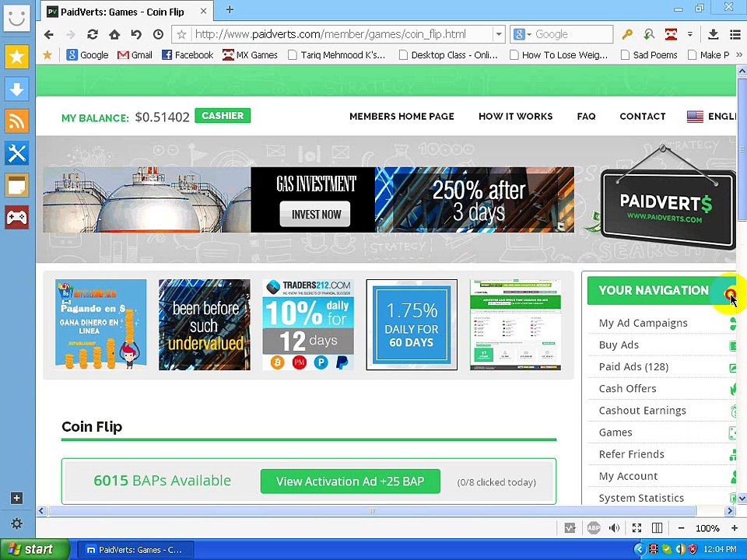
Task: Click the Gmail bookmark
Action: 135,54
